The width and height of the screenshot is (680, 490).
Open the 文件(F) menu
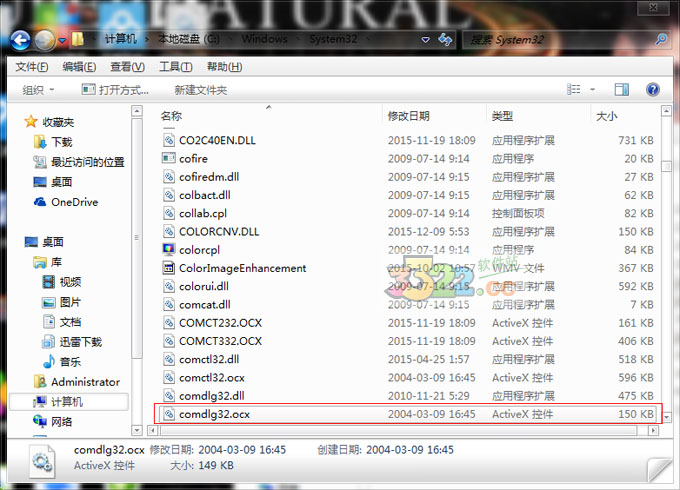coord(32,67)
